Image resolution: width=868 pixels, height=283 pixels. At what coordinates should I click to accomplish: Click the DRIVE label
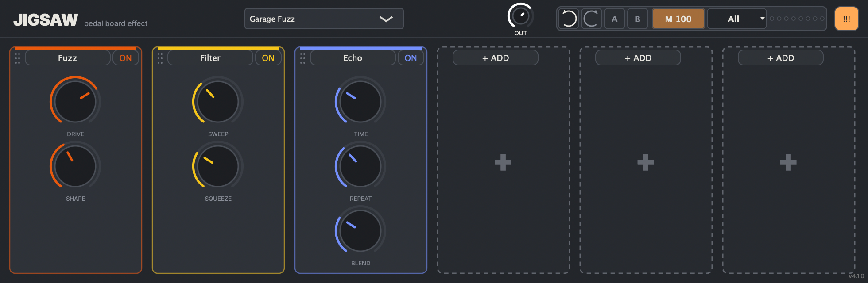click(75, 134)
